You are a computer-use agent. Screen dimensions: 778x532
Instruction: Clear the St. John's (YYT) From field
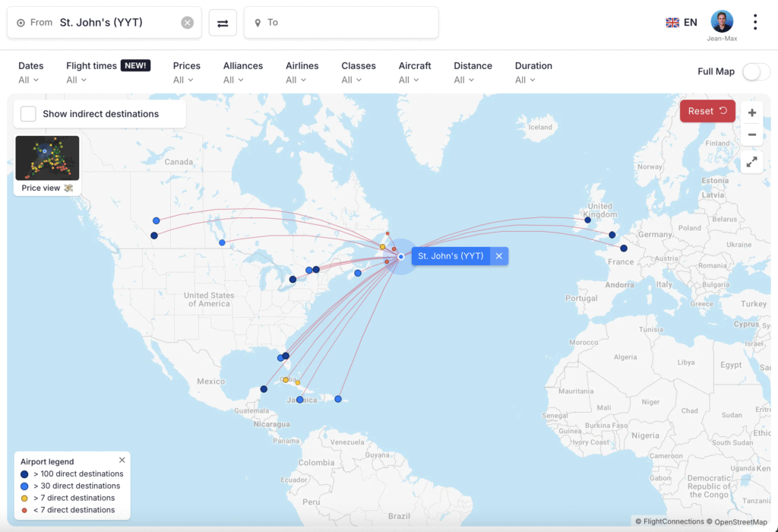coord(188,23)
